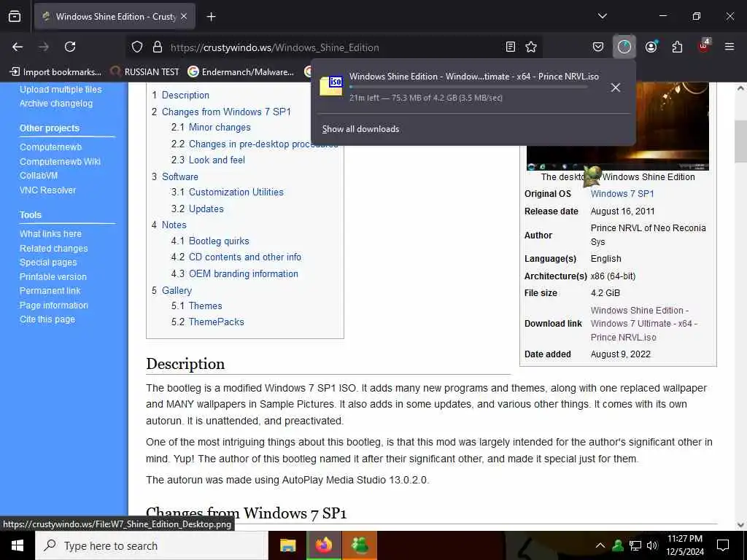Open the Windows Start button
Screen dimensions: 747x560
(18, 545)
